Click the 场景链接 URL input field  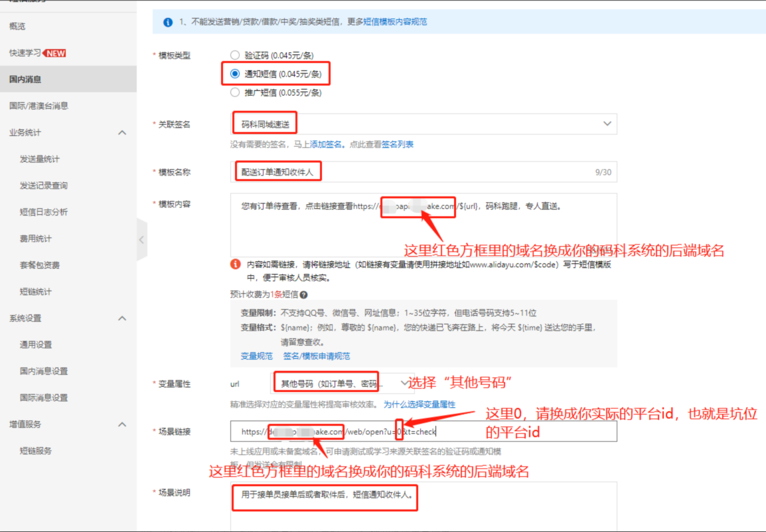coord(518,432)
